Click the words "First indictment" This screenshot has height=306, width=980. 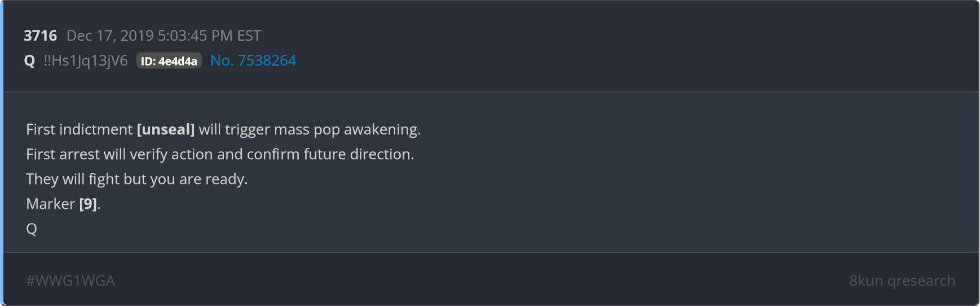point(80,129)
